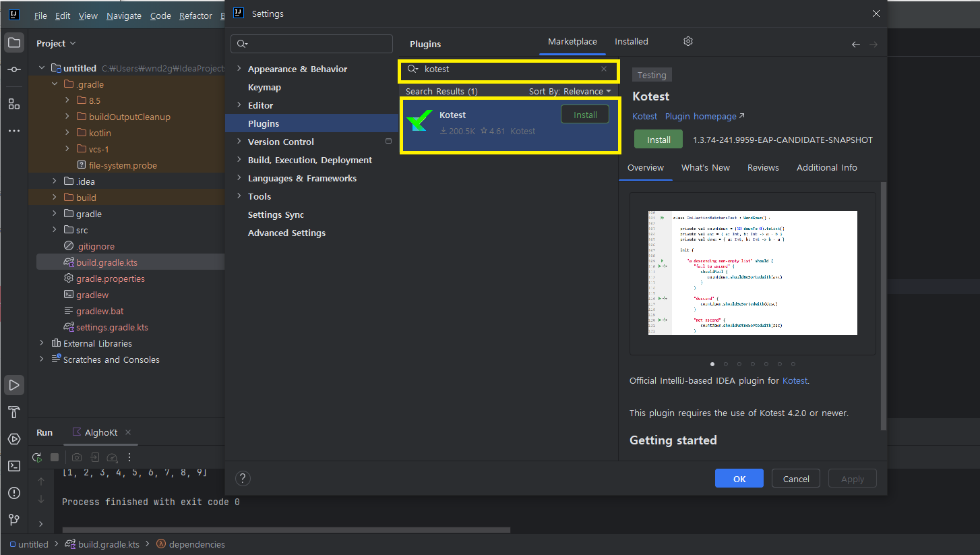Switch to the Installed tab
This screenshot has height=555, width=980.
pyautogui.click(x=632, y=41)
